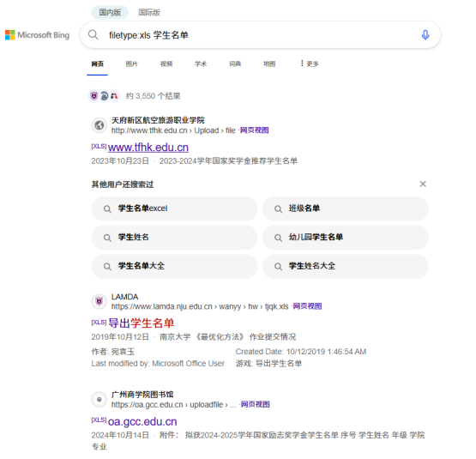Click magnifier icon in 班级名单 suggestion
This screenshot has width=476, height=459.
pos(278,209)
